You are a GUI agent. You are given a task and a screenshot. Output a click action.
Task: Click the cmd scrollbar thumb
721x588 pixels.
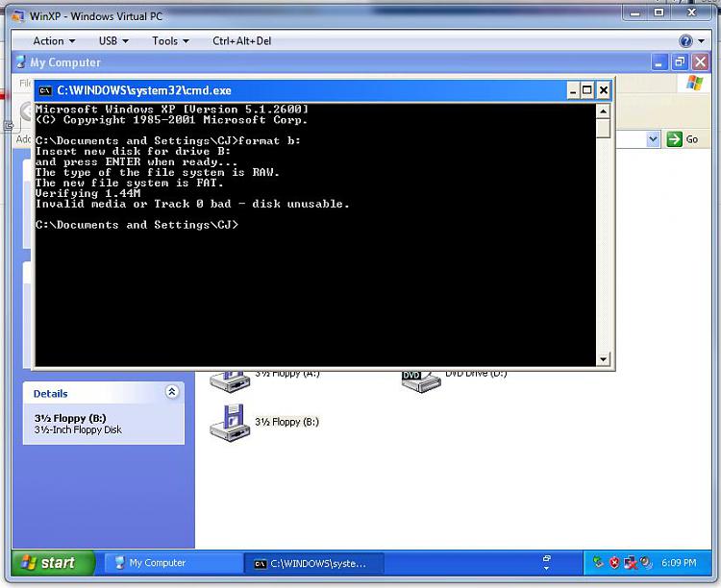point(603,129)
